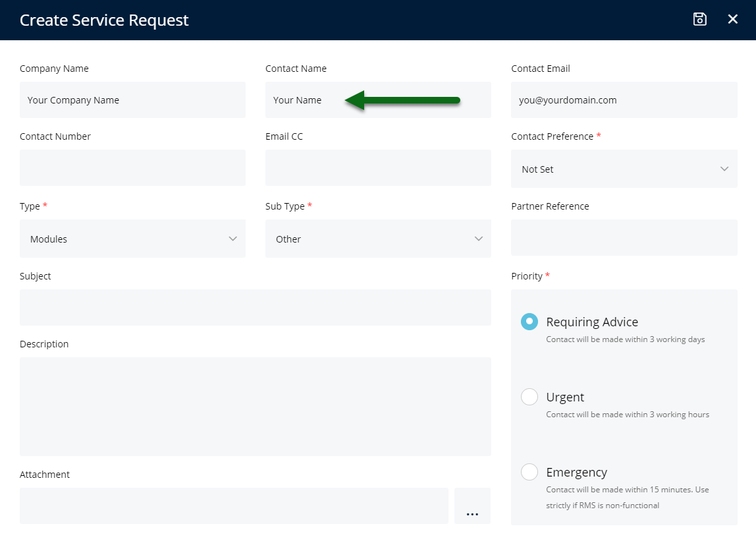Click the 'Contact Preference' label
The image size is (756, 553).
tap(552, 136)
